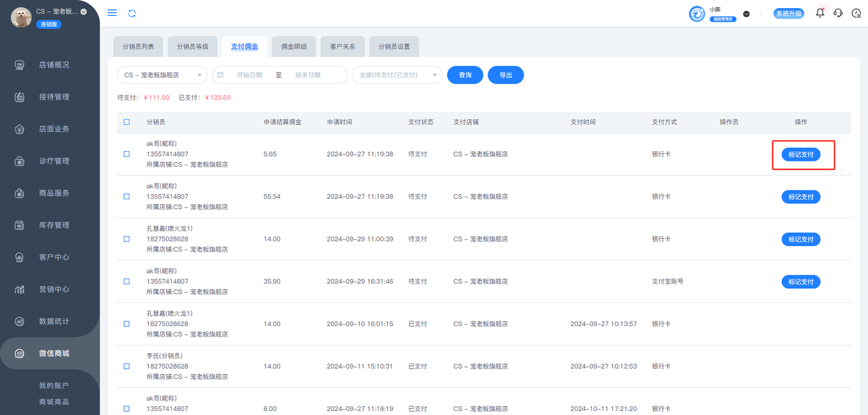Click the 连锁版 badge under store name
The image size is (868, 415).
(x=49, y=24)
